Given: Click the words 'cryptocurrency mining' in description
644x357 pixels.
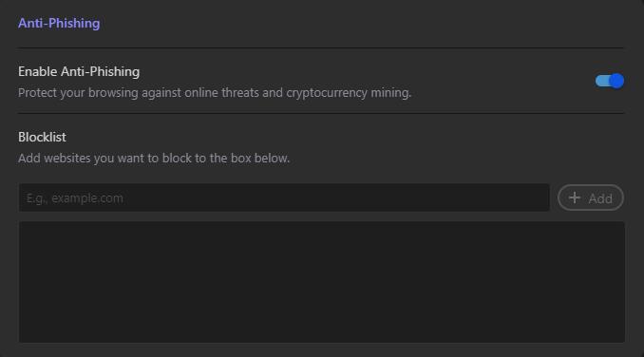Looking at the screenshot, I should point(348,93).
